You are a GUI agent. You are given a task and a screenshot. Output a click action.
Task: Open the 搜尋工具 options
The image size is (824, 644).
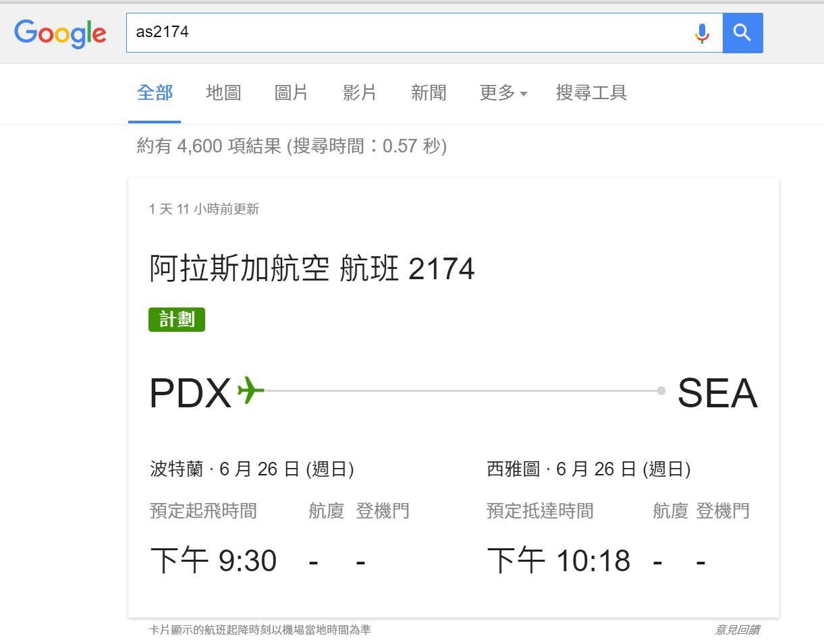[x=591, y=92]
